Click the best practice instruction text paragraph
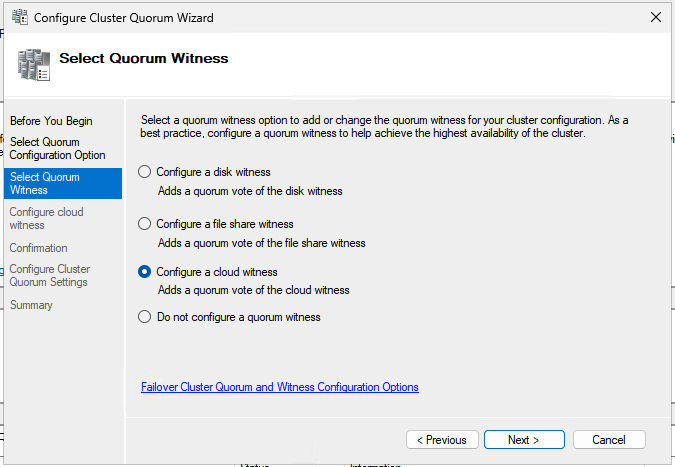The width and height of the screenshot is (675, 467). [385, 126]
